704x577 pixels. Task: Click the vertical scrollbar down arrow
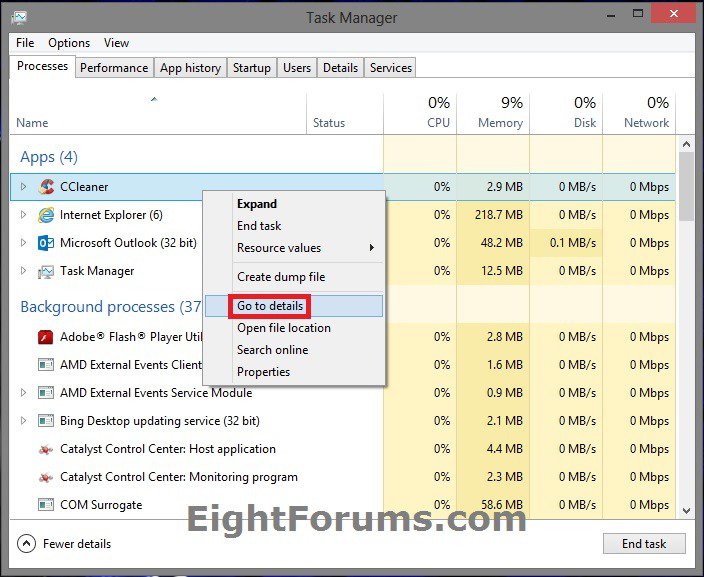pyautogui.click(x=686, y=510)
